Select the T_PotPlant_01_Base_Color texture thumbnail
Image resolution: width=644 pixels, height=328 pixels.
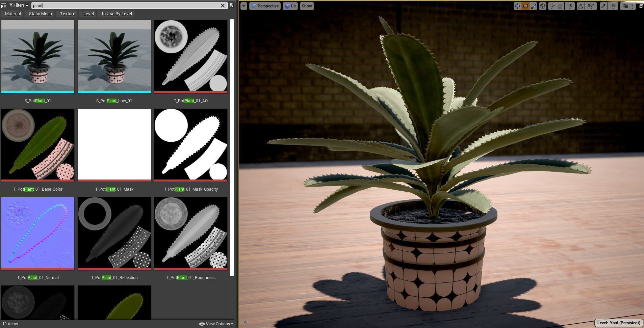click(38, 145)
